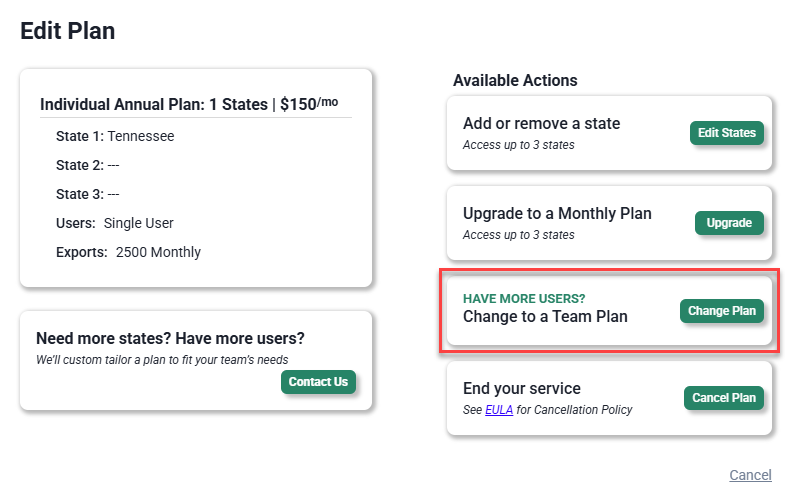Open the EULA link
This screenshot has width=793, height=501.
(x=498, y=410)
